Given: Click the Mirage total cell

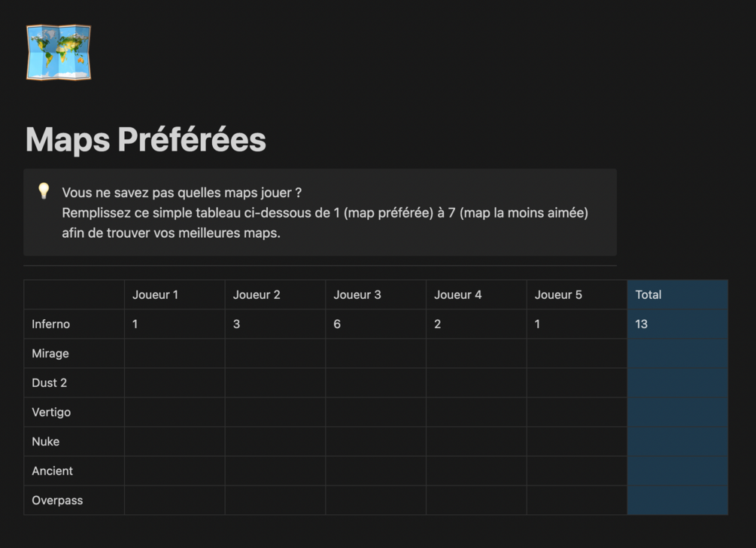Looking at the screenshot, I should [x=678, y=354].
